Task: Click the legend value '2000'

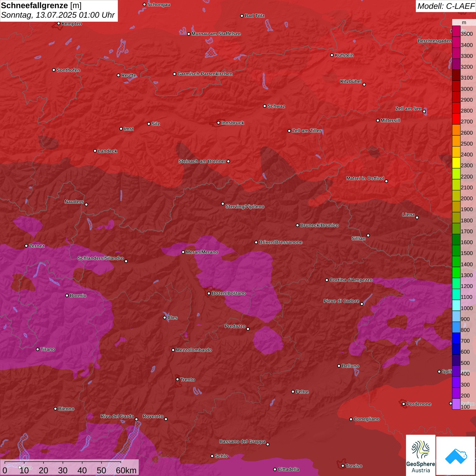Action: [466, 199]
